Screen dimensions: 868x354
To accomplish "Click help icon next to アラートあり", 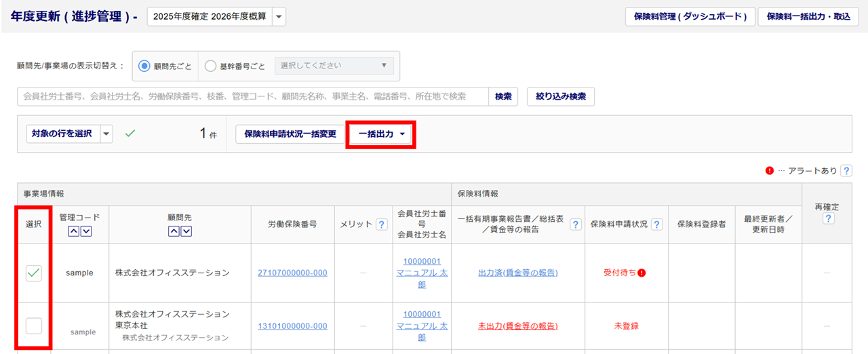I will 846,171.
